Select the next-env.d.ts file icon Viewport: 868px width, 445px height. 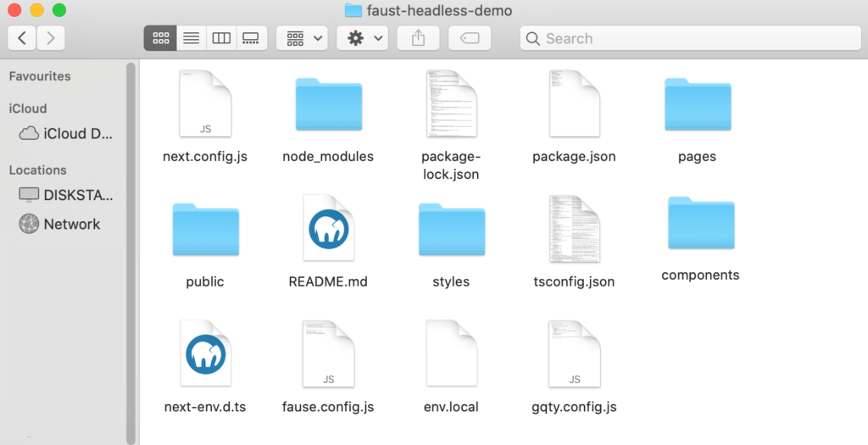[x=205, y=353]
